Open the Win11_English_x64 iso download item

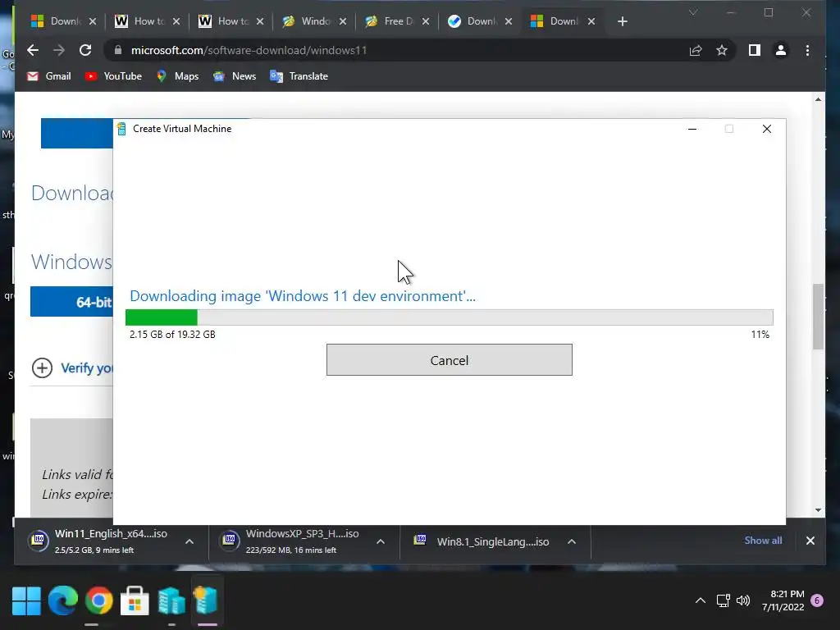pyautogui.click(x=98, y=541)
